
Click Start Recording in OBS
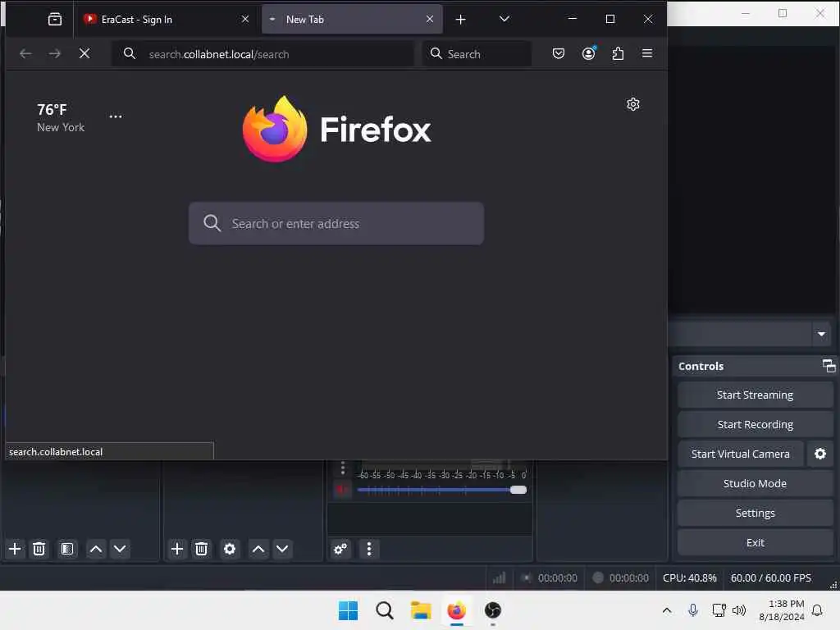click(x=755, y=424)
